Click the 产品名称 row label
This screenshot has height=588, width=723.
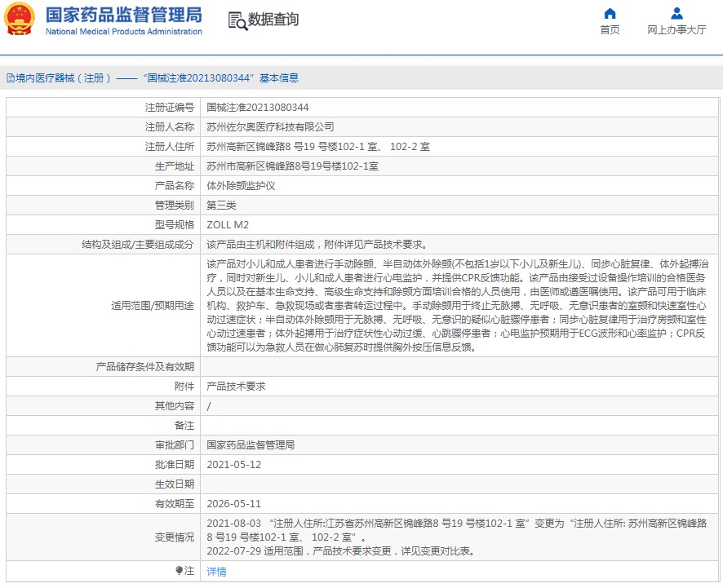[175, 186]
